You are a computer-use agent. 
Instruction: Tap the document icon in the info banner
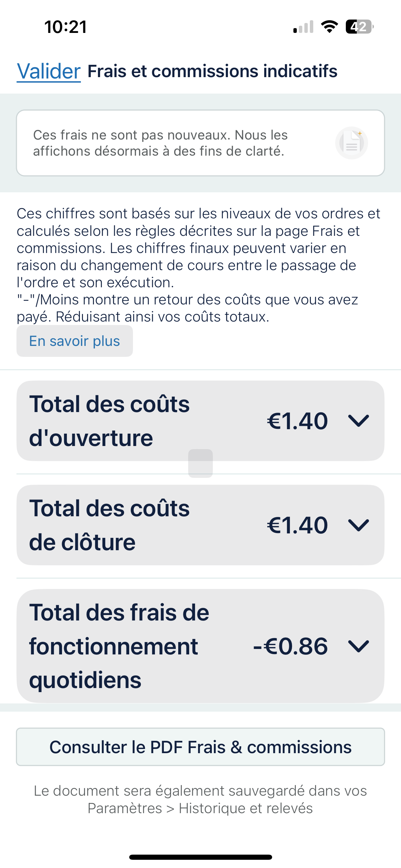pos(351,143)
